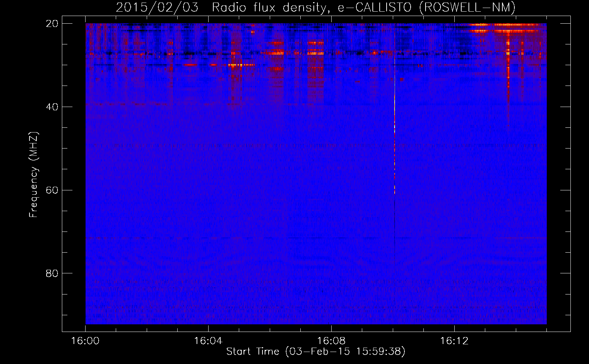Screen dimensions: 589x364
Task: Click the '16:08' time tick label
Action: (x=331, y=341)
